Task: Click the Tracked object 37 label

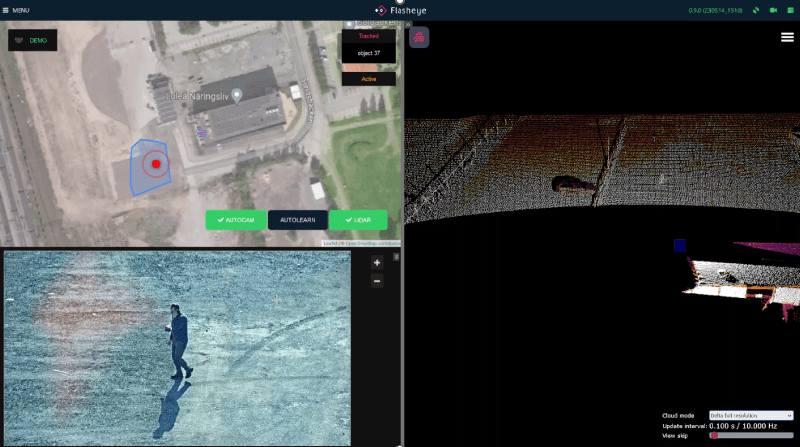Action: coord(368,53)
